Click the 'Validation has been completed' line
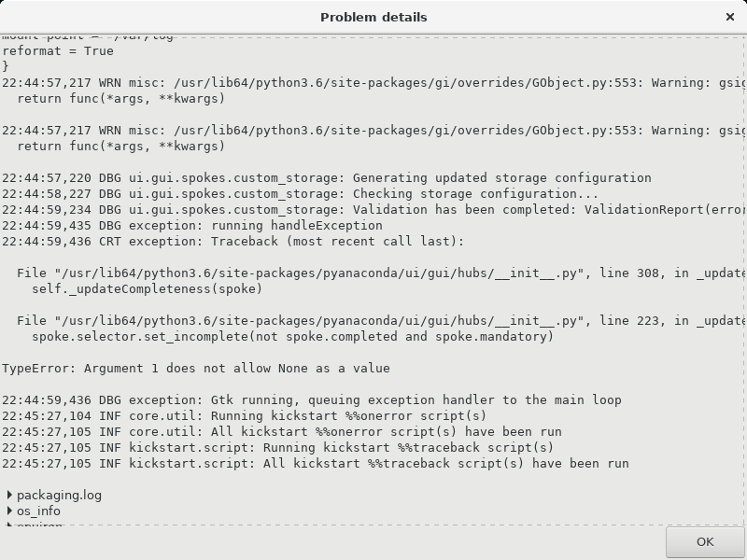Image resolution: width=747 pixels, height=560 pixels. tap(373, 210)
